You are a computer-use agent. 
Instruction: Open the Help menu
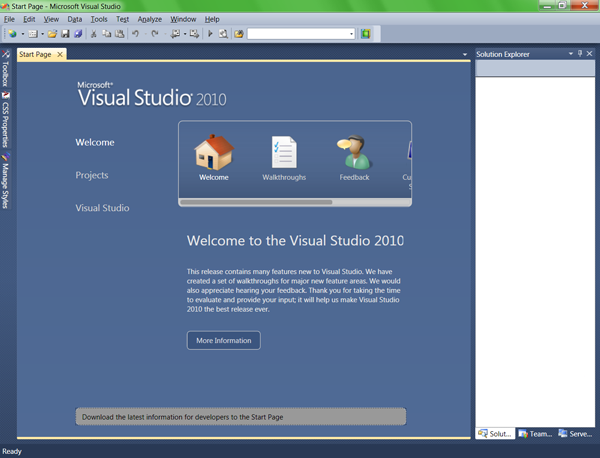tap(212, 19)
